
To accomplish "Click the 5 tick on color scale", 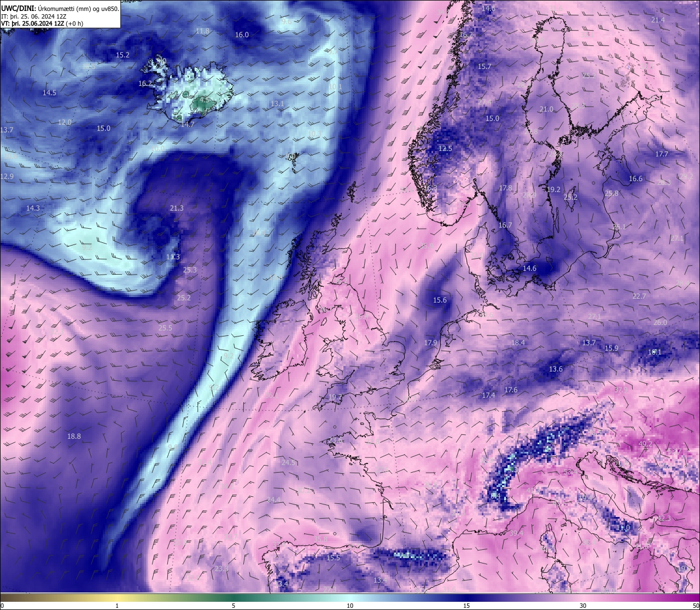I will click(234, 605).
